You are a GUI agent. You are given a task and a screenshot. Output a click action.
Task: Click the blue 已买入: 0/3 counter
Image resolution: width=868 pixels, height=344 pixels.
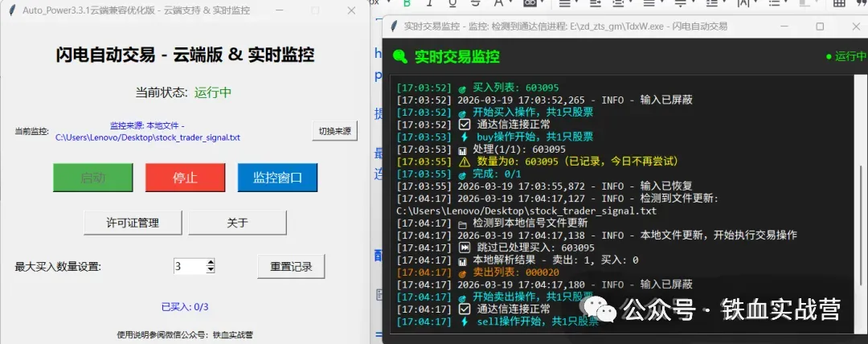(185, 306)
